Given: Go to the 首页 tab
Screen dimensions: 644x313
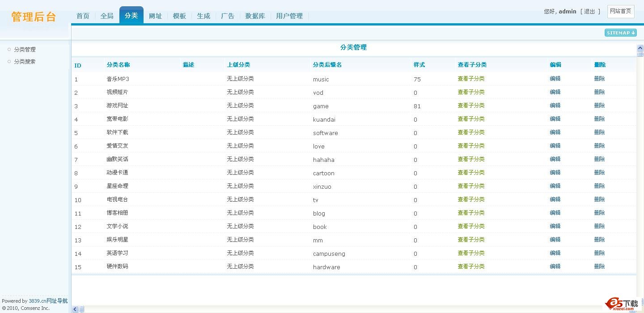Looking at the screenshot, I should click(83, 16).
